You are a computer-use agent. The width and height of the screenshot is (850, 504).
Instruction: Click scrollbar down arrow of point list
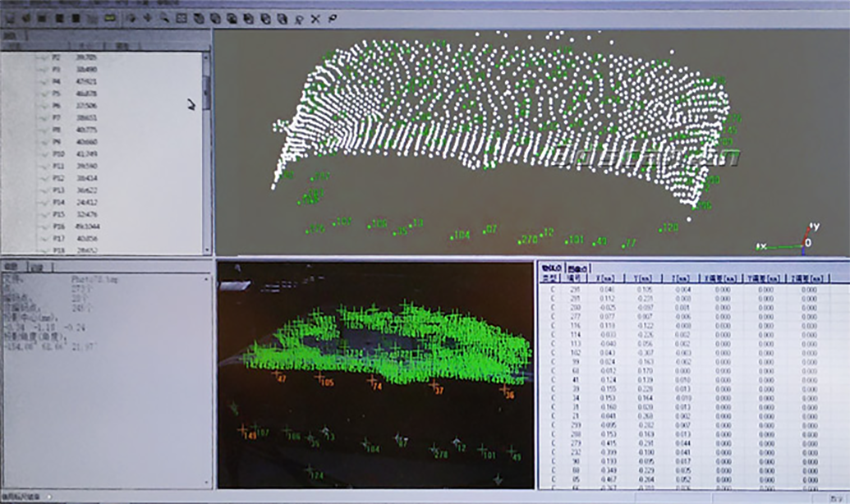tap(207, 249)
